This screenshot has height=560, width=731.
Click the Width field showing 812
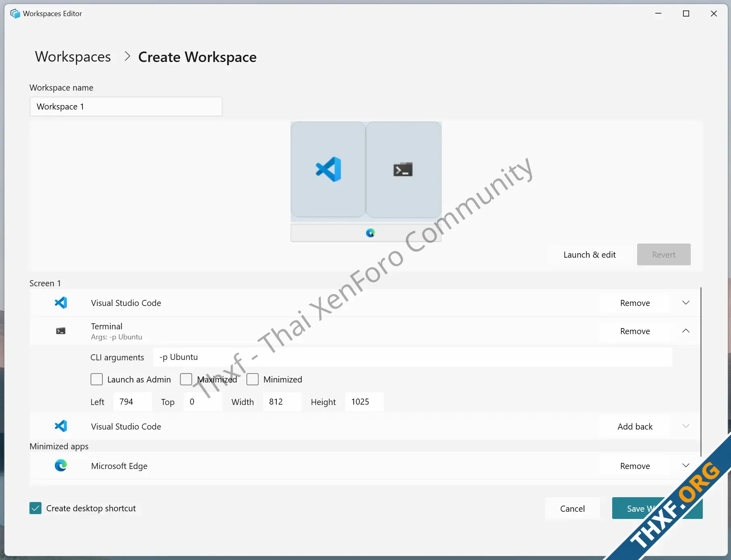282,402
